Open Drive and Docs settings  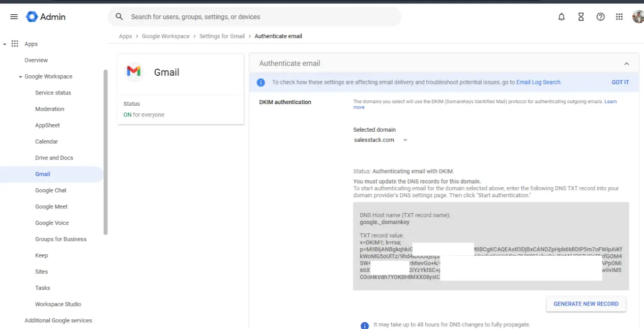[x=54, y=158]
